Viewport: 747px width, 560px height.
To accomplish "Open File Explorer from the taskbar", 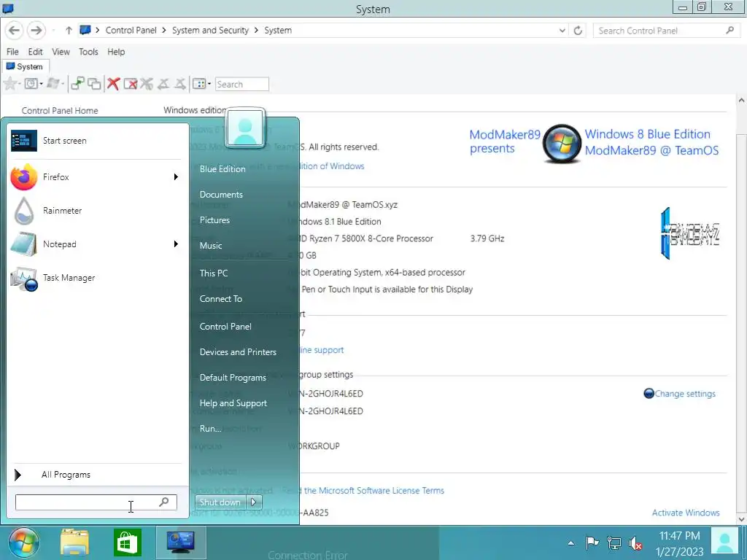I will (74, 542).
